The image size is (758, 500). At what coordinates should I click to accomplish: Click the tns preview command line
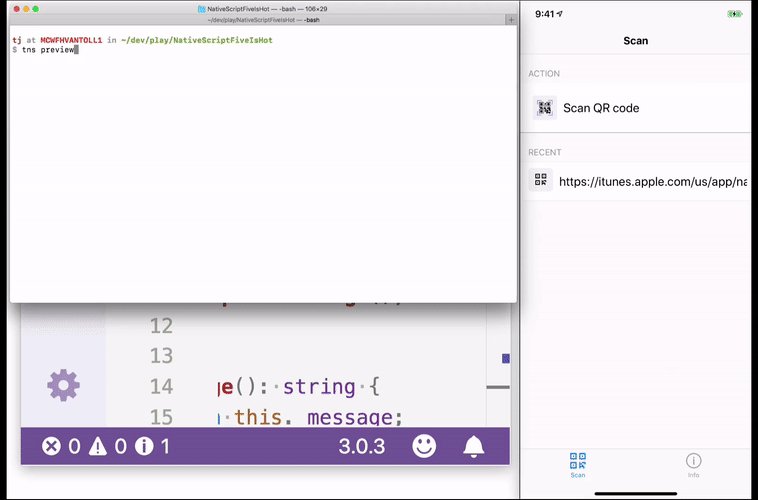coord(46,50)
